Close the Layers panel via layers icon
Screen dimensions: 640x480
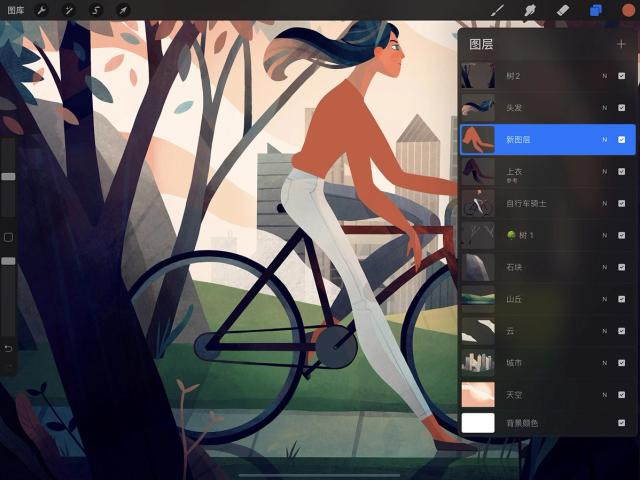(596, 10)
